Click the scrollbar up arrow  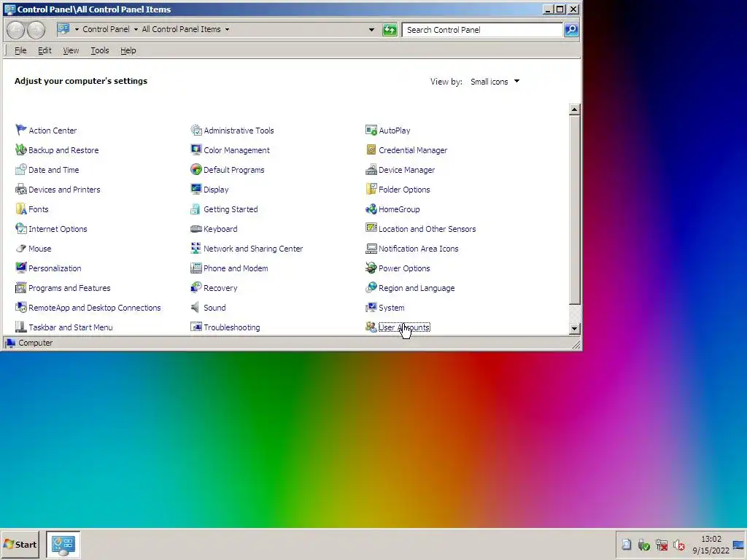[x=575, y=109]
